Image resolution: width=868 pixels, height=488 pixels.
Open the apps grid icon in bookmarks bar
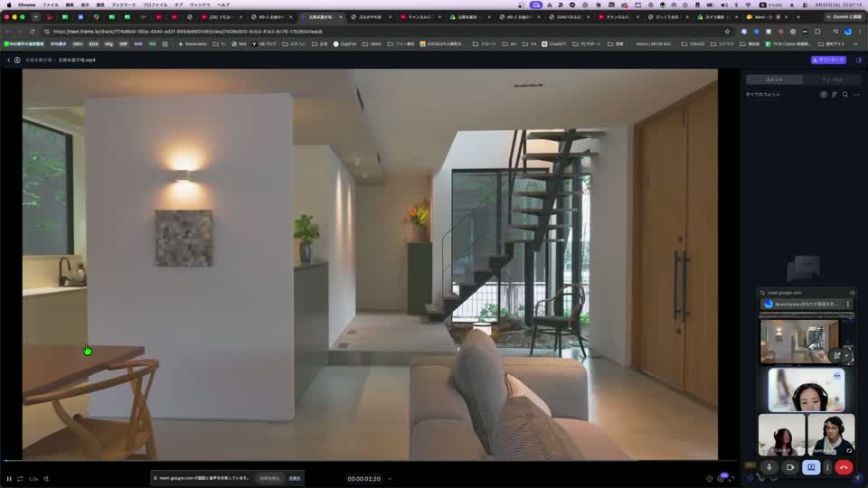165,43
